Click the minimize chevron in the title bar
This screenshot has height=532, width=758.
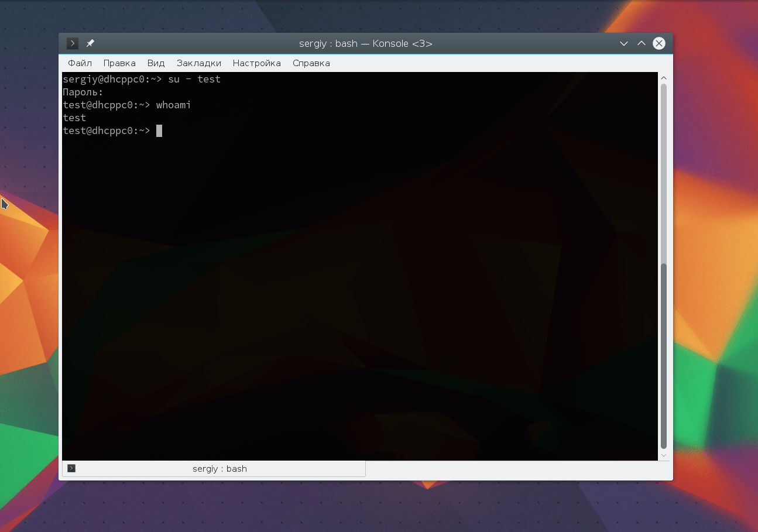[x=623, y=43]
